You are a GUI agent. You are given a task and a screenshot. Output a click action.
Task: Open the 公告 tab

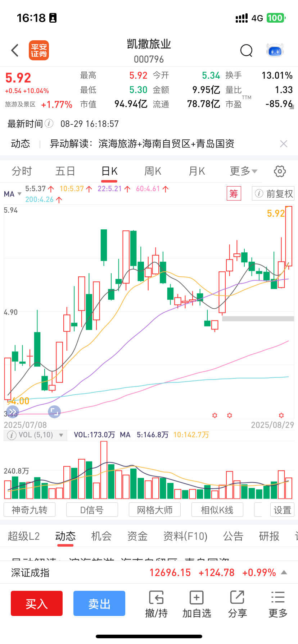(233, 536)
